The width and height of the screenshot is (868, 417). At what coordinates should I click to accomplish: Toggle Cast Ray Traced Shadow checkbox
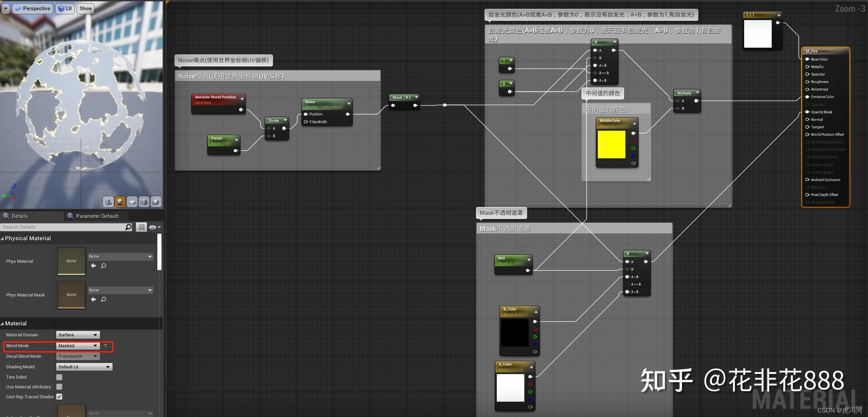click(x=59, y=397)
